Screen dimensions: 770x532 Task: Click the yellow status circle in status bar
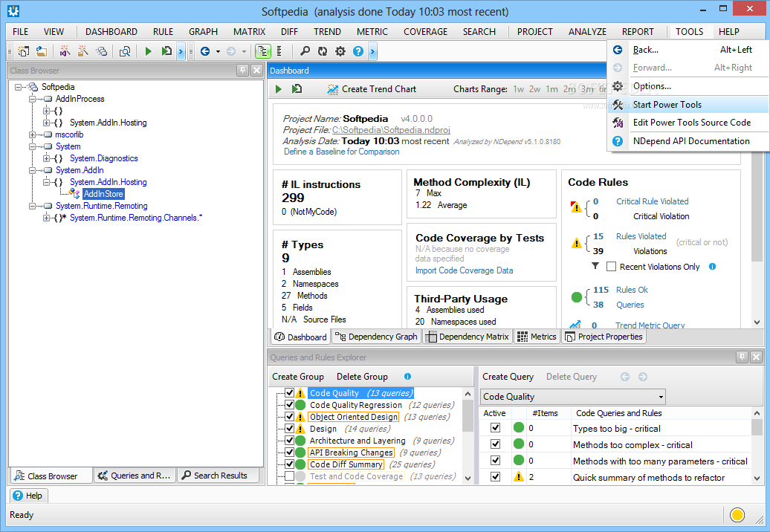(x=737, y=515)
